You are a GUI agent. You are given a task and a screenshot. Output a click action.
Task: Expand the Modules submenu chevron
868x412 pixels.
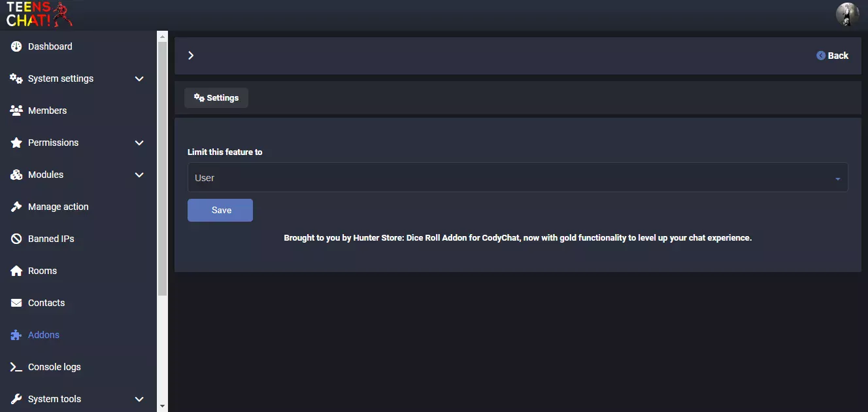[139, 175]
